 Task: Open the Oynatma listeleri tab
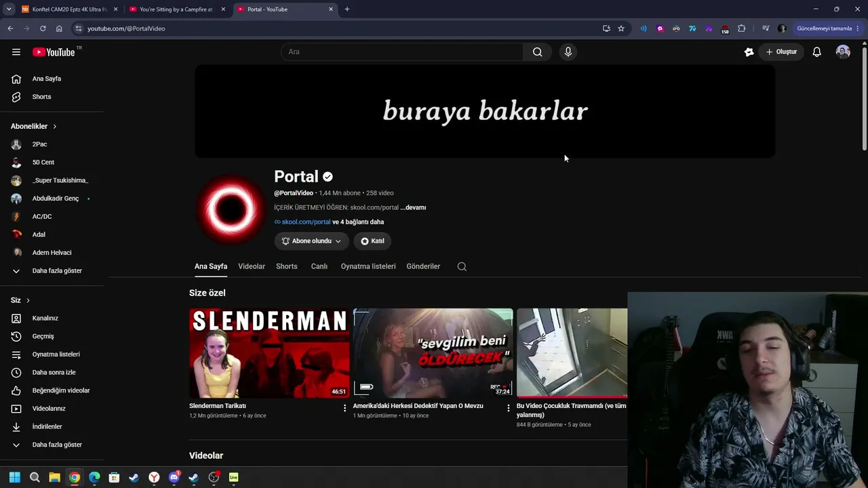368,266
